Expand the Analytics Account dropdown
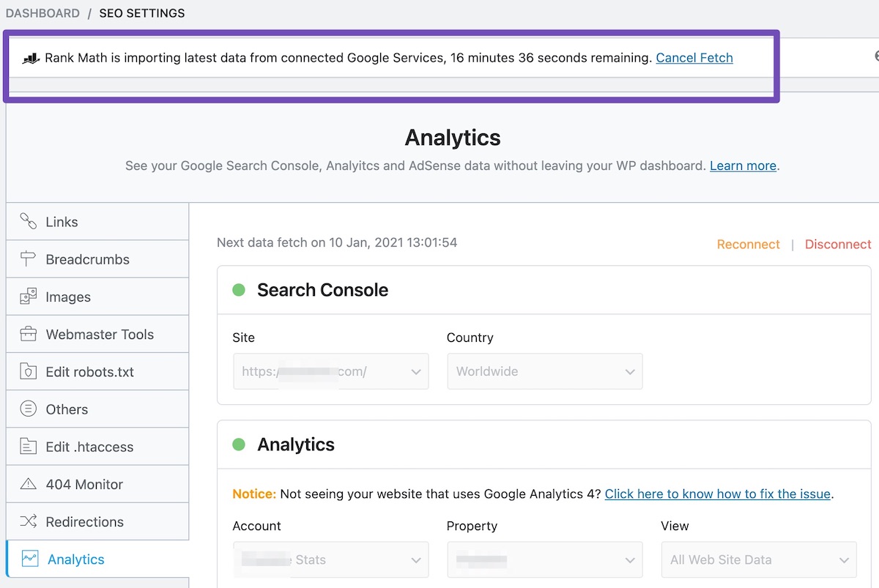Screen dimensions: 879x588 tap(331, 559)
